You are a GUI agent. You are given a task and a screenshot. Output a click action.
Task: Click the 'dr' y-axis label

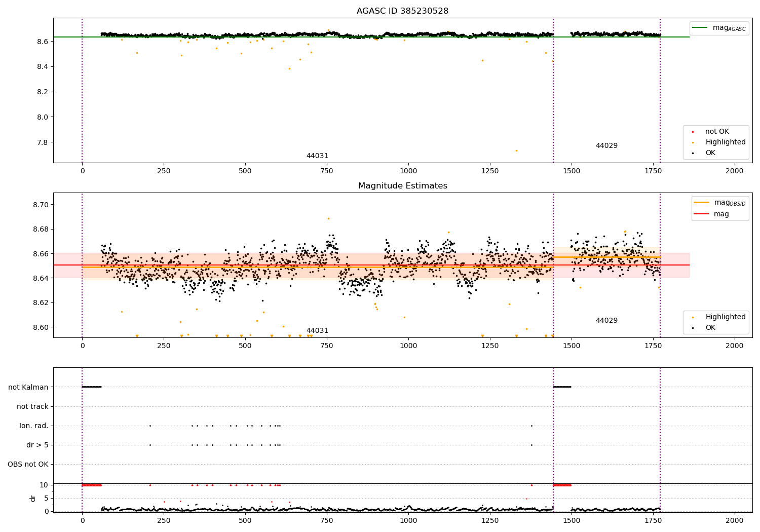point(33,498)
